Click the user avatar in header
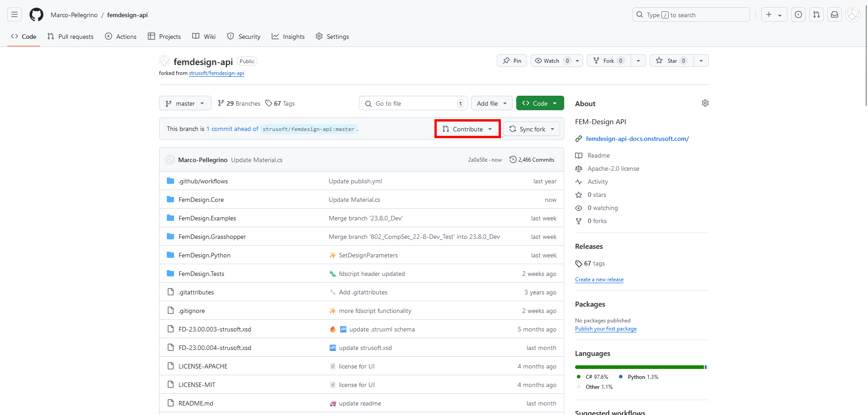 (x=853, y=15)
